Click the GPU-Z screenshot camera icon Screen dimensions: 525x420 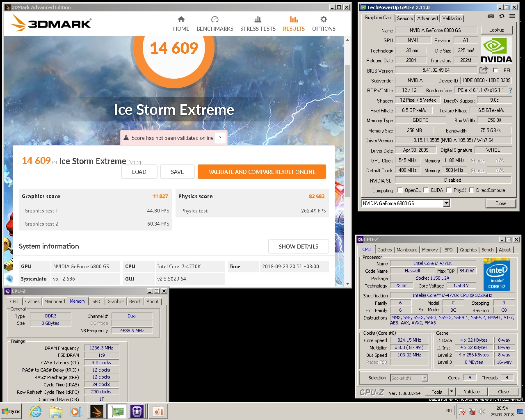click(491, 16)
